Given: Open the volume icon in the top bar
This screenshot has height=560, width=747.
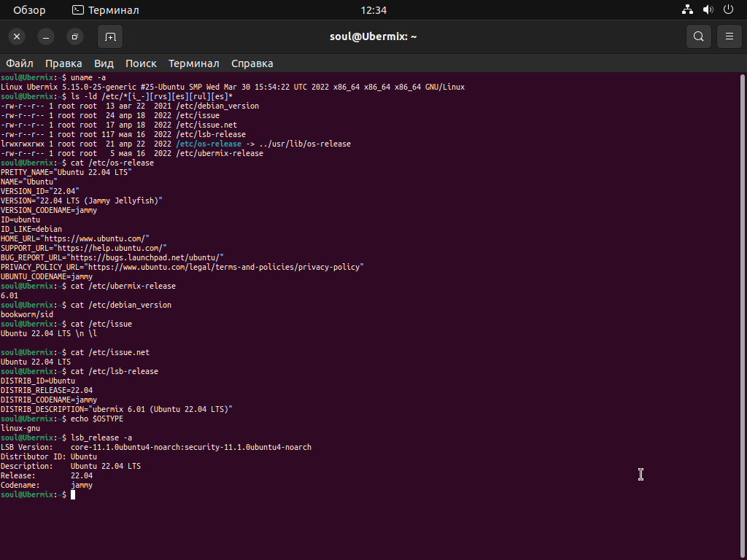Looking at the screenshot, I should [x=708, y=9].
